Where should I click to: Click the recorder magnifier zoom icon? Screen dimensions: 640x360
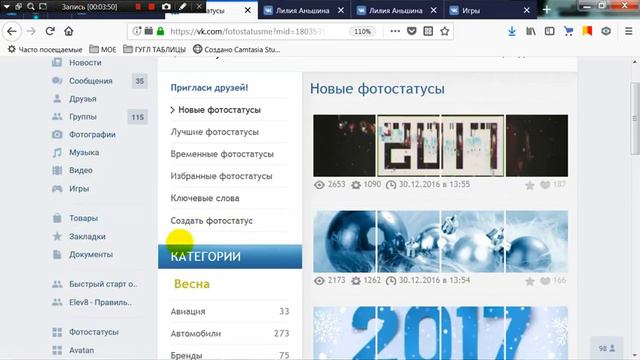tap(31, 7)
